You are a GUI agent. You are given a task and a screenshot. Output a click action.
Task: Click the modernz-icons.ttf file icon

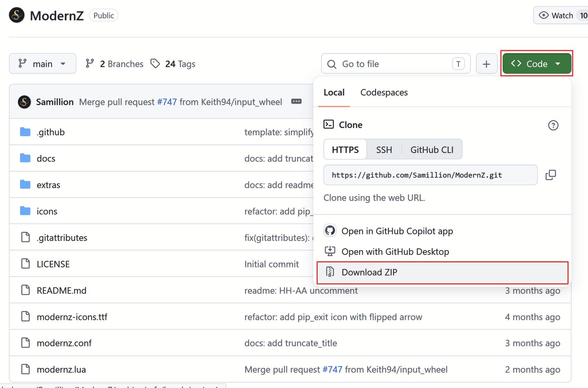tap(25, 317)
